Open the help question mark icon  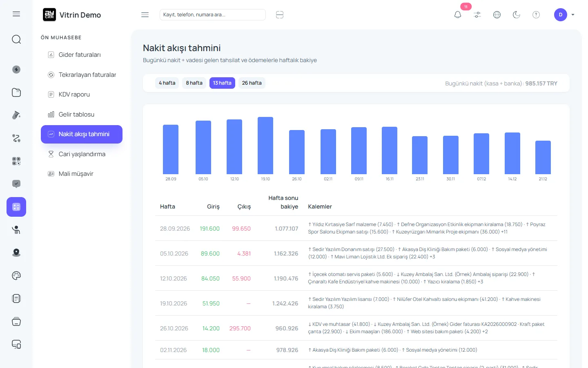point(536,15)
